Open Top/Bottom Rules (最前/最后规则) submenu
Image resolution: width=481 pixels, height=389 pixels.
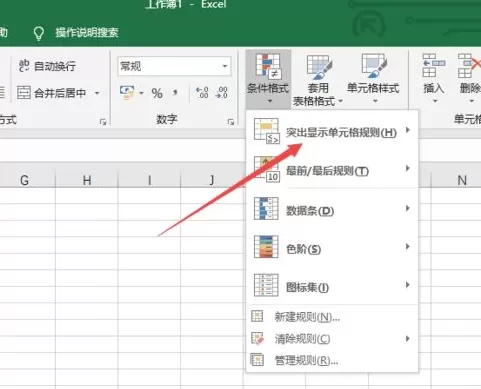coord(332,169)
